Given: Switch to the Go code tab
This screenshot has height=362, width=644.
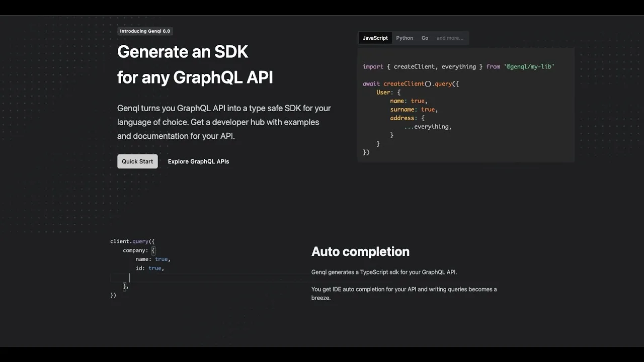Looking at the screenshot, I should pos(425,38).
